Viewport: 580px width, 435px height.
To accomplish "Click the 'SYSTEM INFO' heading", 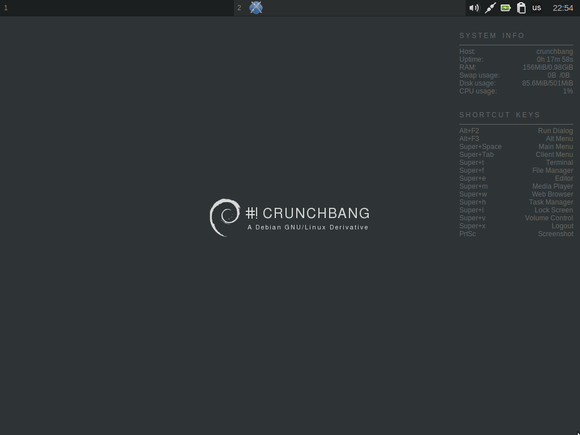I will (x=492, y=36).
